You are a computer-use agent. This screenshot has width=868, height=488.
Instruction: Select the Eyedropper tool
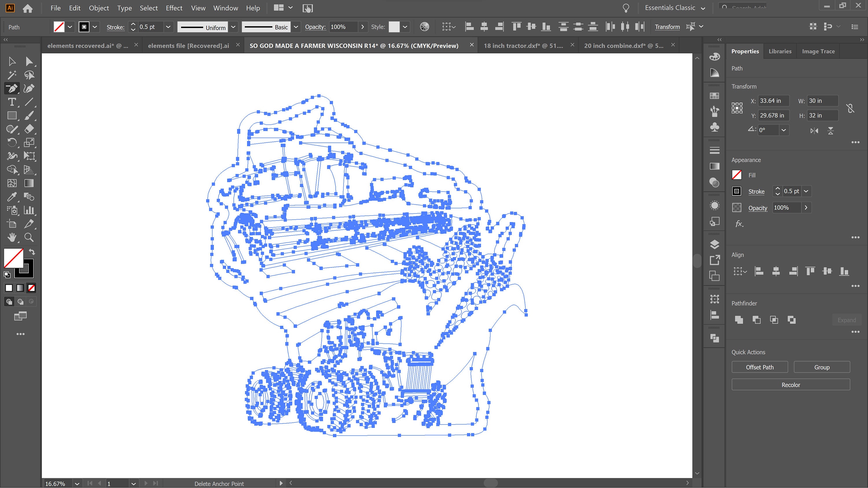(12, 197)
